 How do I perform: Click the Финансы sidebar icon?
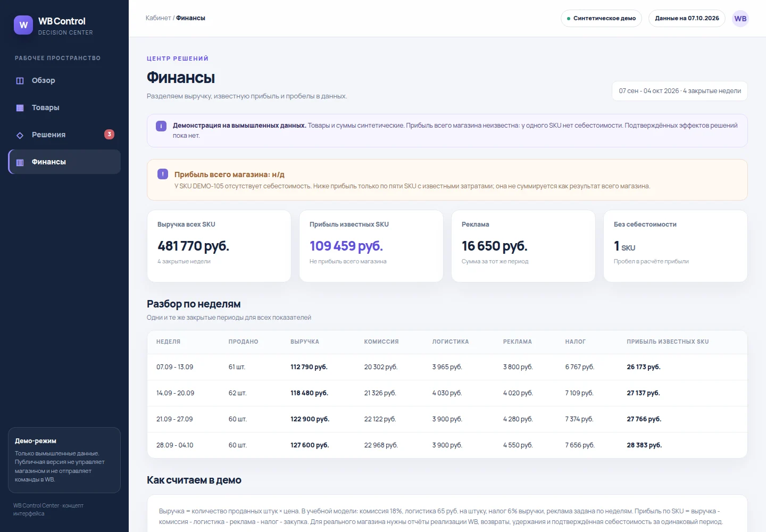click(20, 162)
